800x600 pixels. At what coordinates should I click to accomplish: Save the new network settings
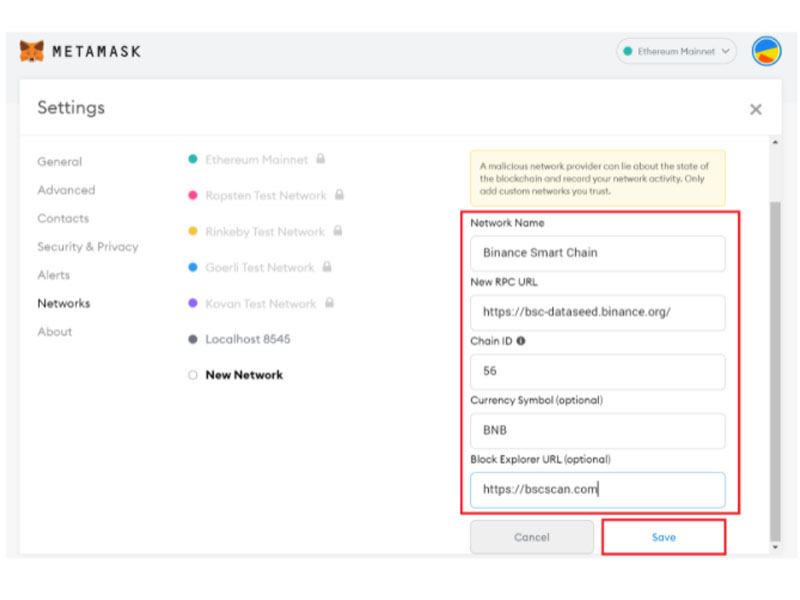tap(664, 537)
